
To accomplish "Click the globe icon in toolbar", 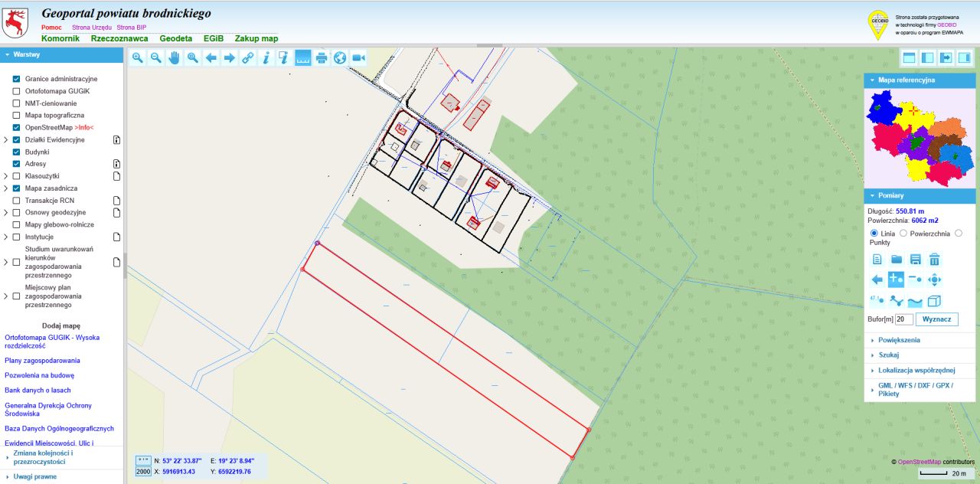I will (340, 57).
